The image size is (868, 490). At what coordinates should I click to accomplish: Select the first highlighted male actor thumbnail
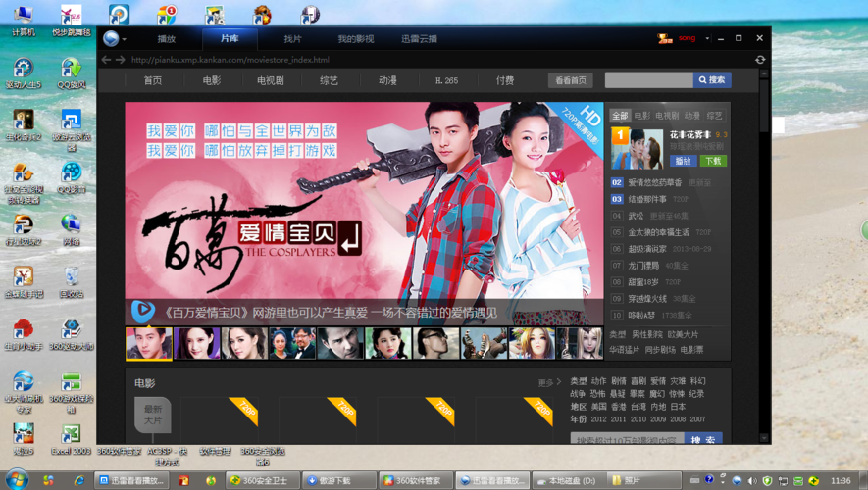click(149, 343)
